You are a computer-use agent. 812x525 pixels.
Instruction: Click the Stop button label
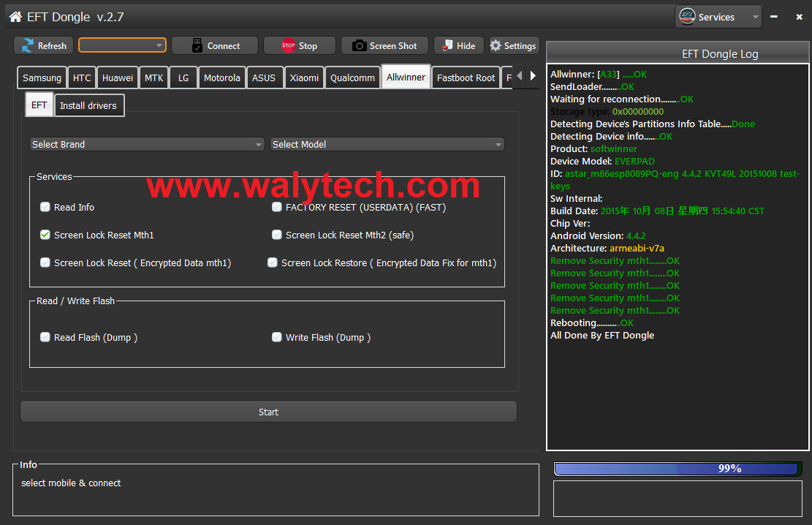point(308,45)
